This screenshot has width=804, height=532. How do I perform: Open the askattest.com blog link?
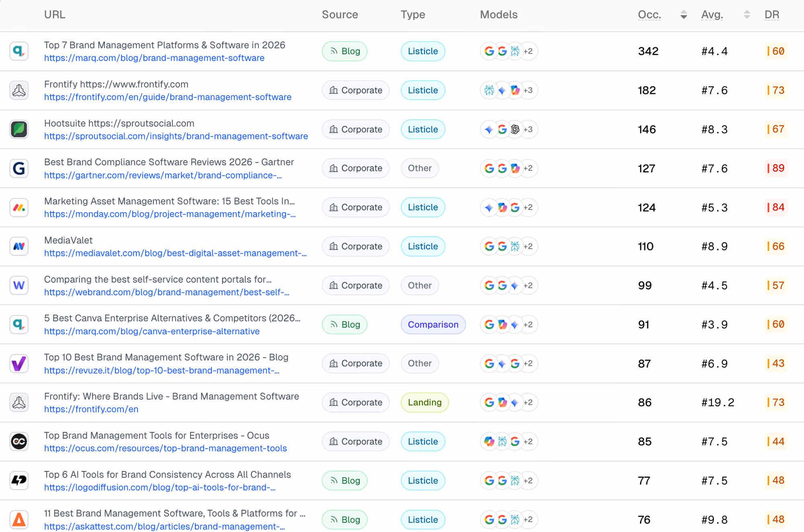pos(164,526)
